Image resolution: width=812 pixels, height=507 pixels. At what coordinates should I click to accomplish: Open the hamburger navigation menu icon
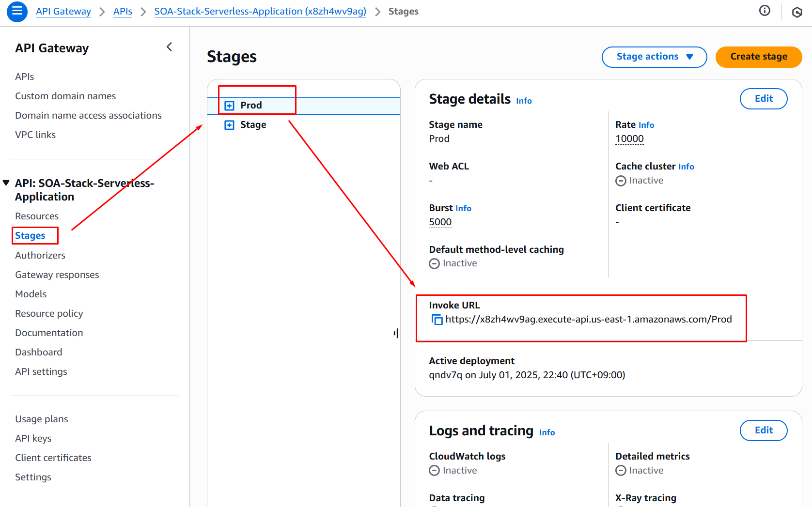pos(17,12)
